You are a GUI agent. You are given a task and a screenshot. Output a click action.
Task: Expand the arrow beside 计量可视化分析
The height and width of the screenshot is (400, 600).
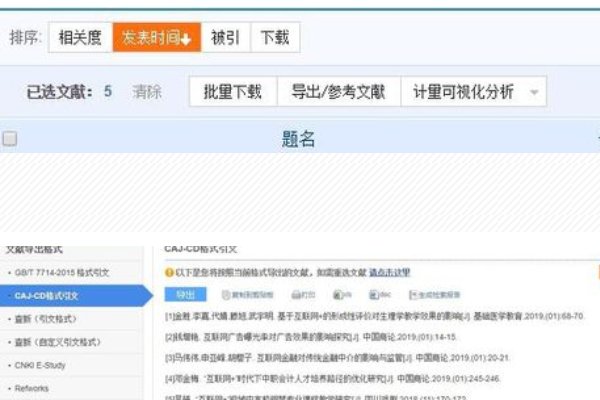(x=535, y=92)
